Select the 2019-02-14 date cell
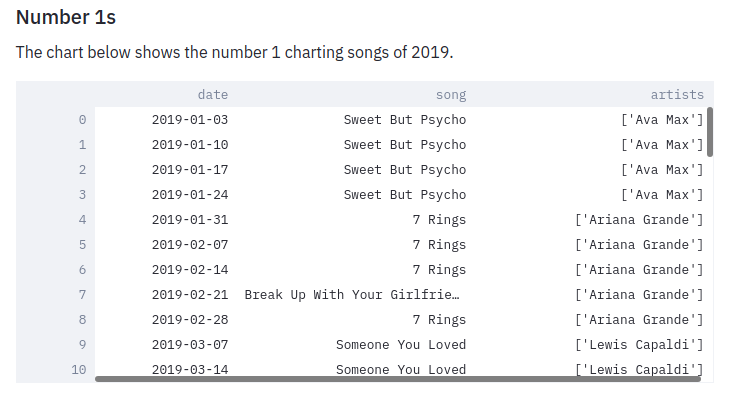This screenshot has width=740, height=394. [x=167, y=270]
